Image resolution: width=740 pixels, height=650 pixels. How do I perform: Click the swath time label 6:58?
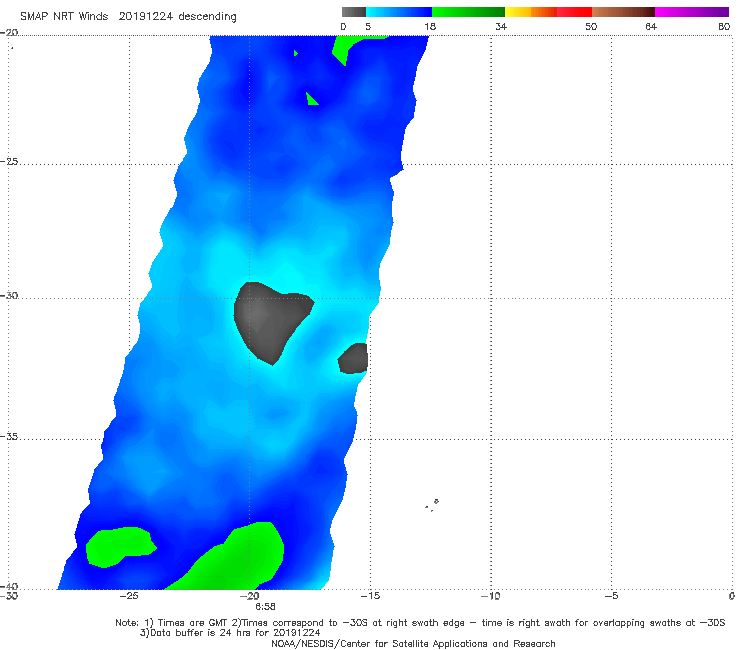pyautogui.click(x=265, y=607)
